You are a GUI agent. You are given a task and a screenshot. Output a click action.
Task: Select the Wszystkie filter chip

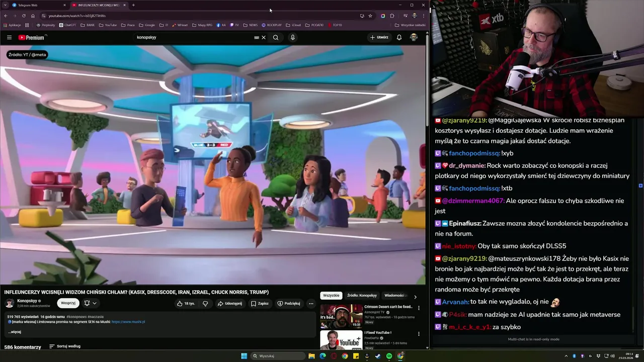pos(331,296)
